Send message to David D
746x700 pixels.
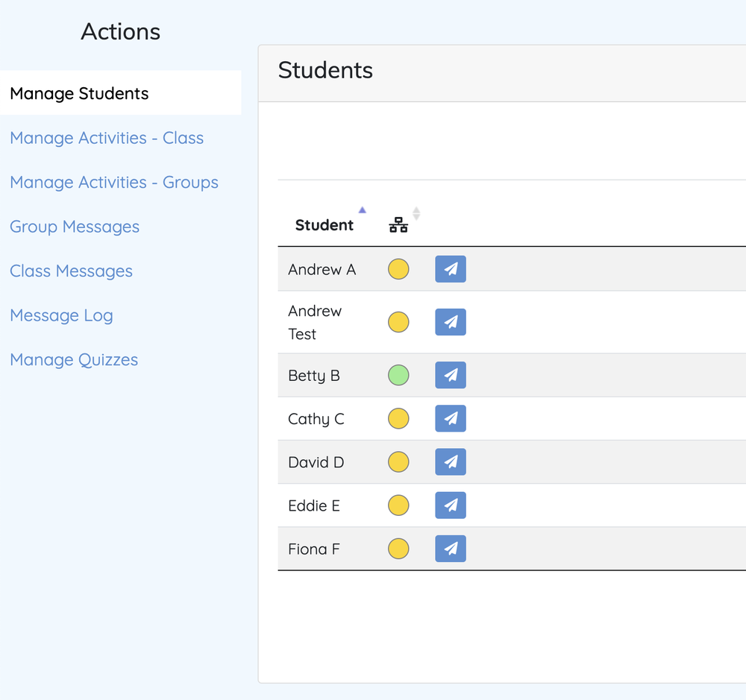pyautogui.click(x=450, y=461)
